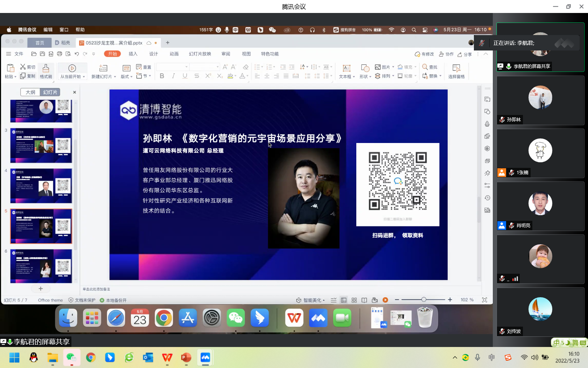588x368 pixels.
Task: Open WeChat from the macOS Dock
Action: point(236,318)
